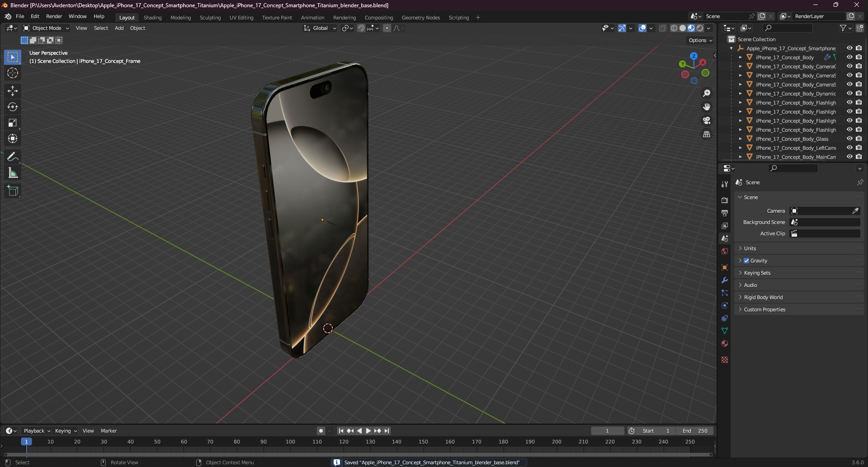The height and width of the screenshot is (467, 868).
Task: Click the End frame 250 field
Action: coord(695,431)
